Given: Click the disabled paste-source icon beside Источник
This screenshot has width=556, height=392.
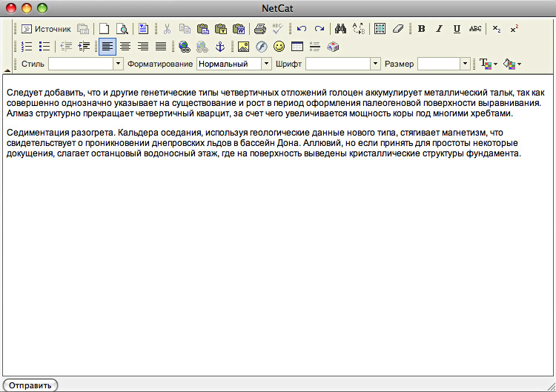Looking at the screenshot, I should point(83,29).
